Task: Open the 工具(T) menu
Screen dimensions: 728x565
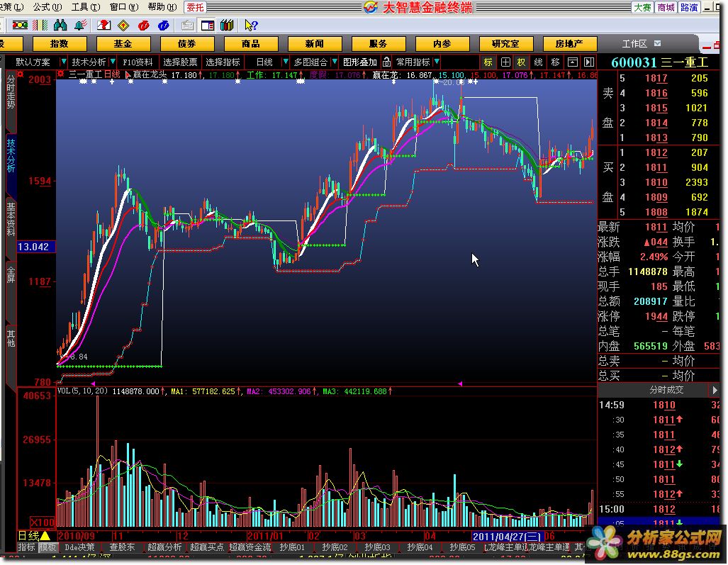Action: coord(86,7)
